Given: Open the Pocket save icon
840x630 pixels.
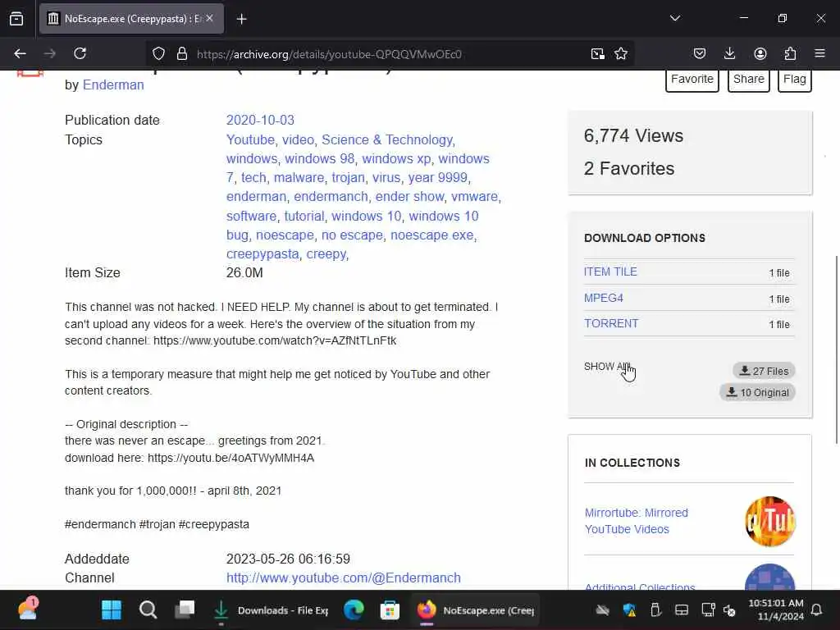Looking at the screenshot, I should 699,53.
